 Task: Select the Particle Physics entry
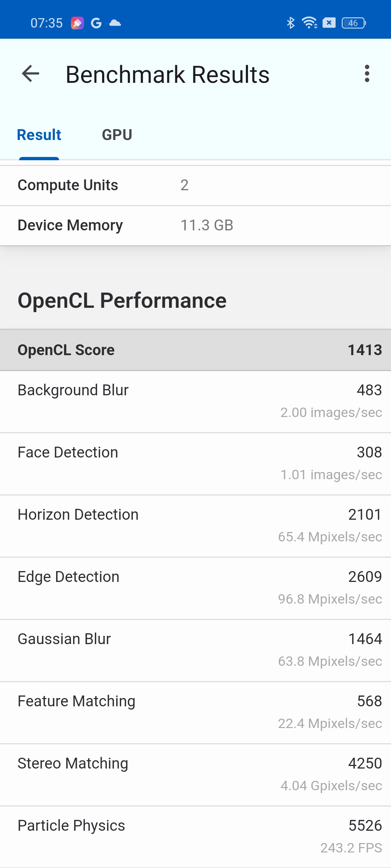point(195,837)
